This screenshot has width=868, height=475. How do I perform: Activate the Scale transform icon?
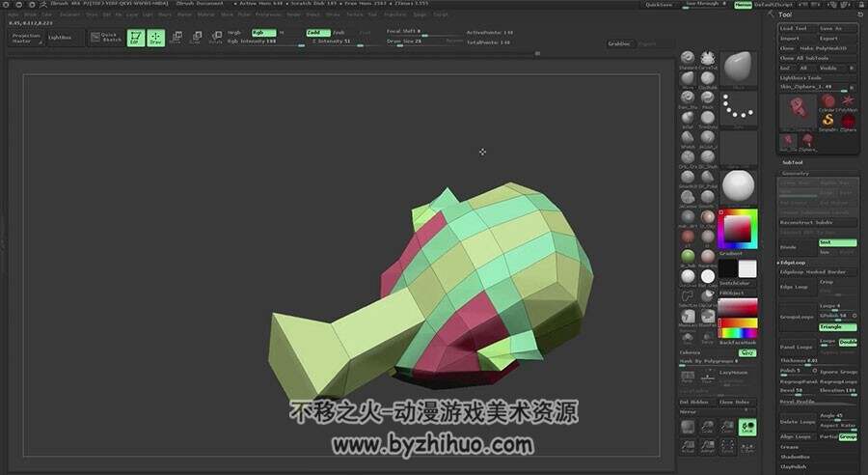coord(196,38)
